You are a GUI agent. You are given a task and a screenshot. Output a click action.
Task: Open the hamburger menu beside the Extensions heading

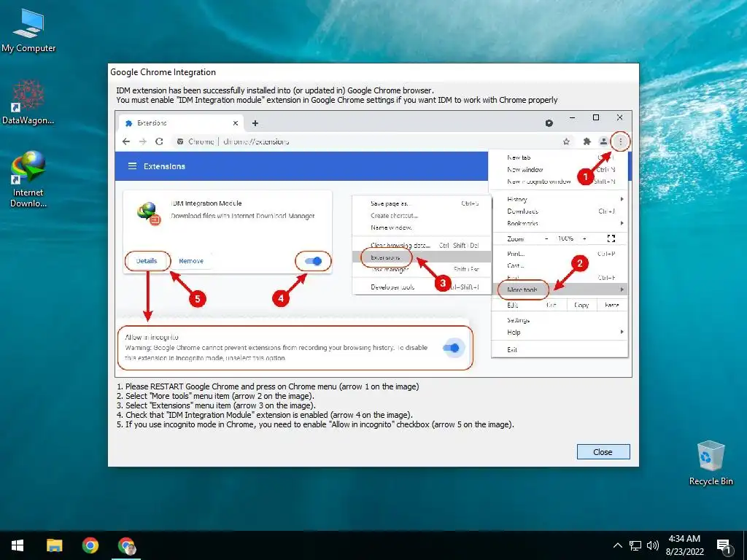(x=133, y=166)
